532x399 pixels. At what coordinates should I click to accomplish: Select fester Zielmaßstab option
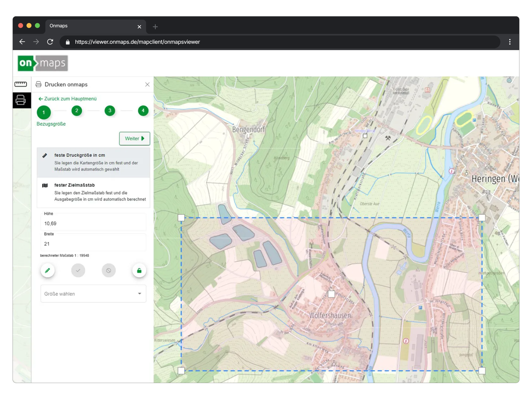coord(93,192)
